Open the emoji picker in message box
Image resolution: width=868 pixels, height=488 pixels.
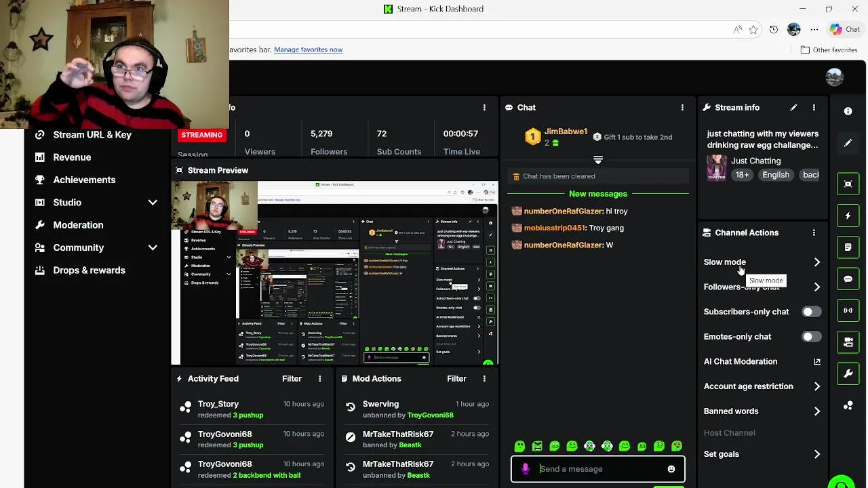671,469
